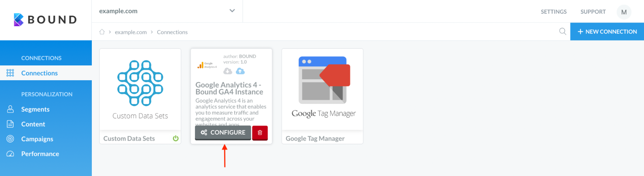Screen dimensions: 644x176
Task: Click the Custom Data Sets card label
Action: [x=129, y=139]
